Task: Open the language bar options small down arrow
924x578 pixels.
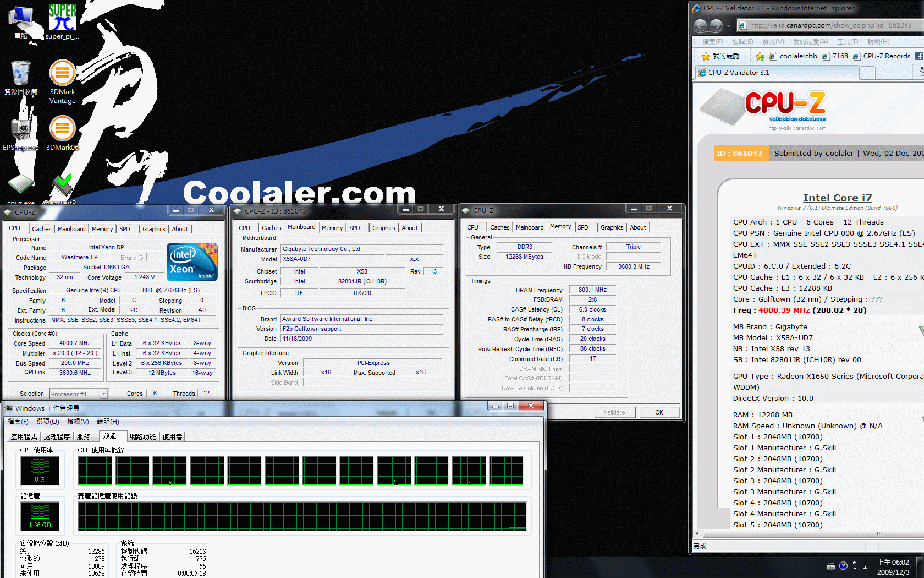Action: click(x=855, y=569)
